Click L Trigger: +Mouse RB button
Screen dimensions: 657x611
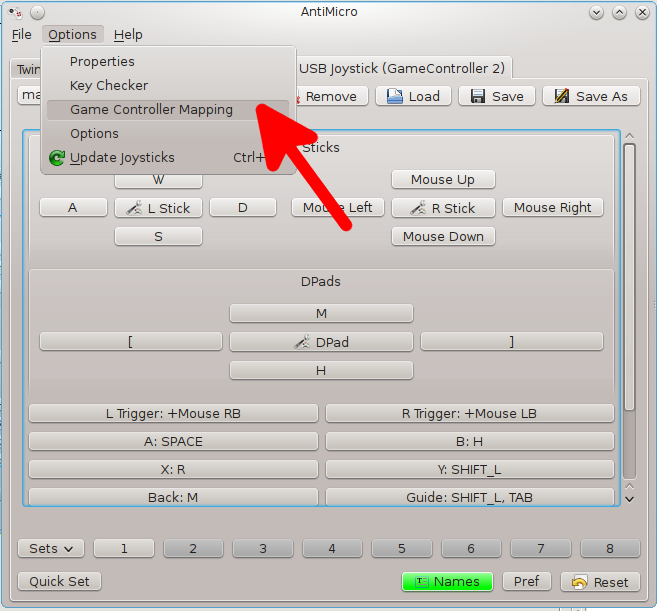[173, 414]
